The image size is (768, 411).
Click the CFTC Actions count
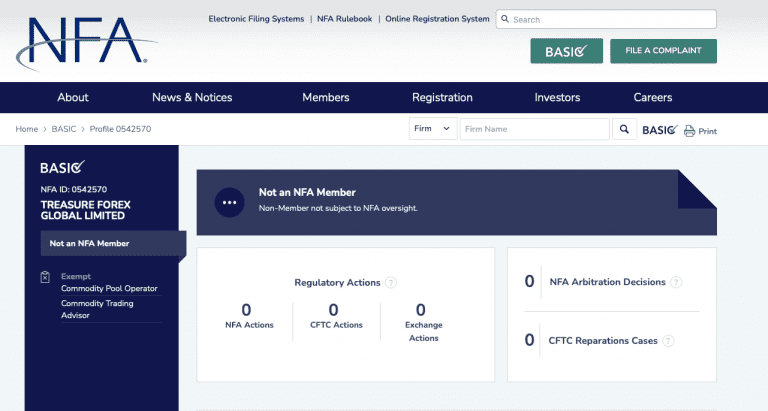(334, 310)
